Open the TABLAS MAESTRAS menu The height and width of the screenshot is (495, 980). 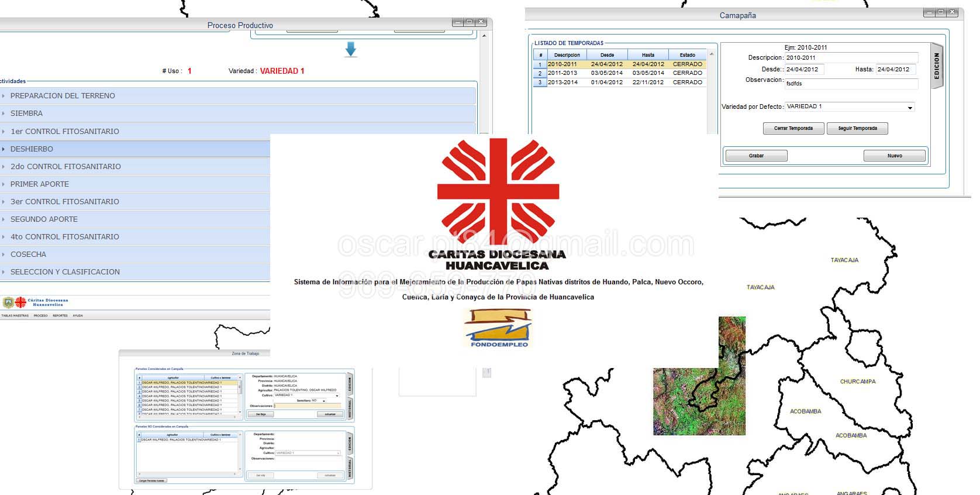coord(14,315)
